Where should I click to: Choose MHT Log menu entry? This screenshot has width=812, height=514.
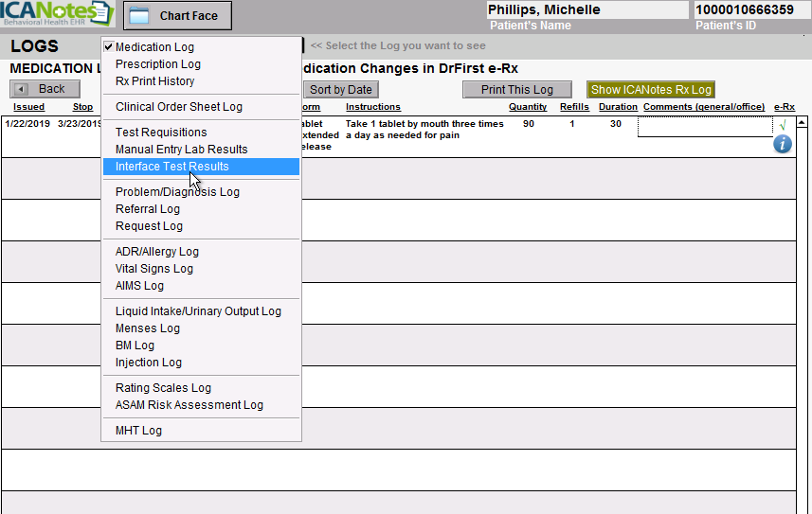click(x=138, y=431)
